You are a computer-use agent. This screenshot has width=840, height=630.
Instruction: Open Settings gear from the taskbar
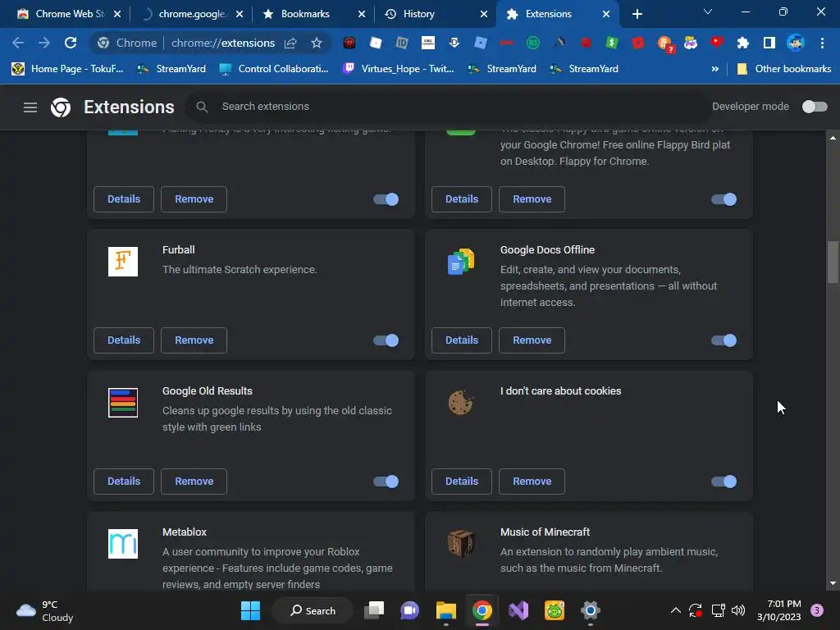[590, 610]
